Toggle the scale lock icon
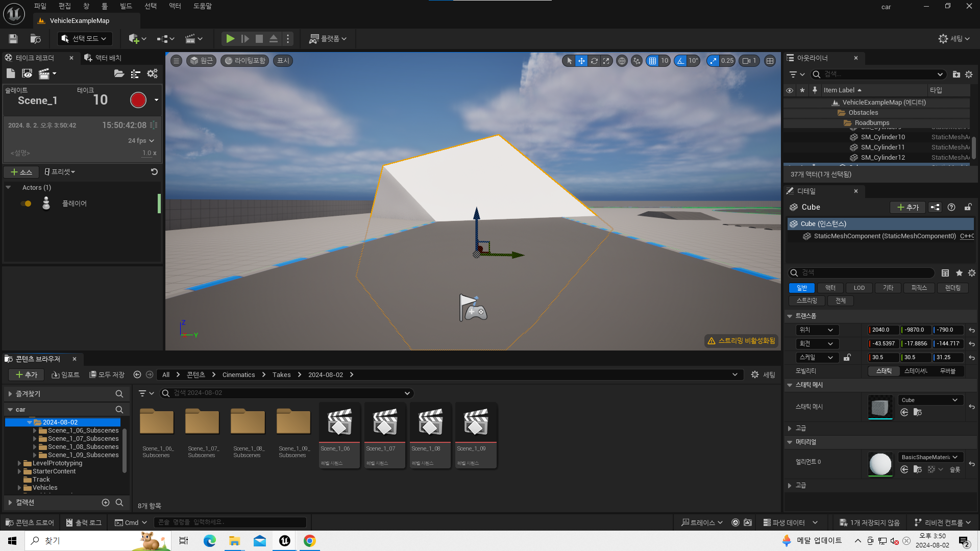This screenshot has width=980, height=551. click(847, 358)
